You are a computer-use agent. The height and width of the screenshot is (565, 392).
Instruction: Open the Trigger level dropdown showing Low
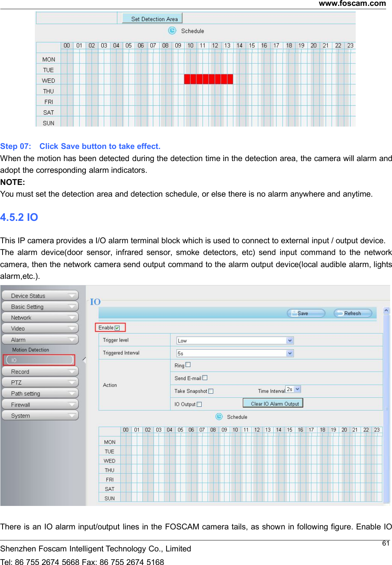[x=235, y=340]
